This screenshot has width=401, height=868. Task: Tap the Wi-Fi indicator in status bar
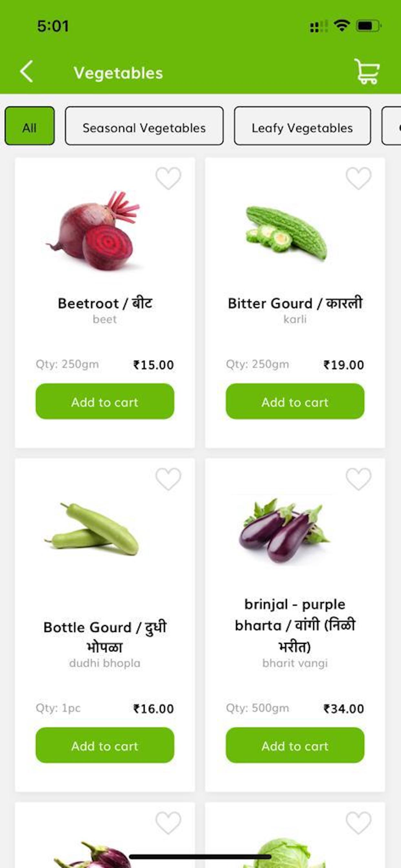343,25
